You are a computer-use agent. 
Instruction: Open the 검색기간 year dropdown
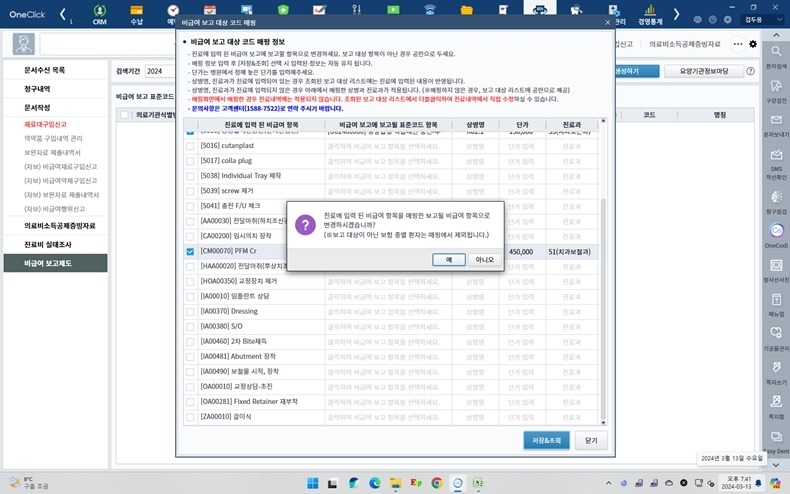[x=160, y=71]
